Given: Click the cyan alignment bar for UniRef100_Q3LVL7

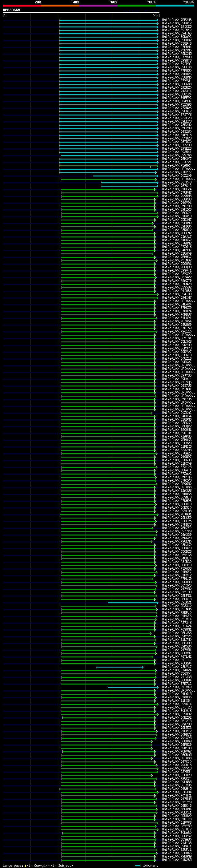Looking at the screenshot, I should coord(120,667).
